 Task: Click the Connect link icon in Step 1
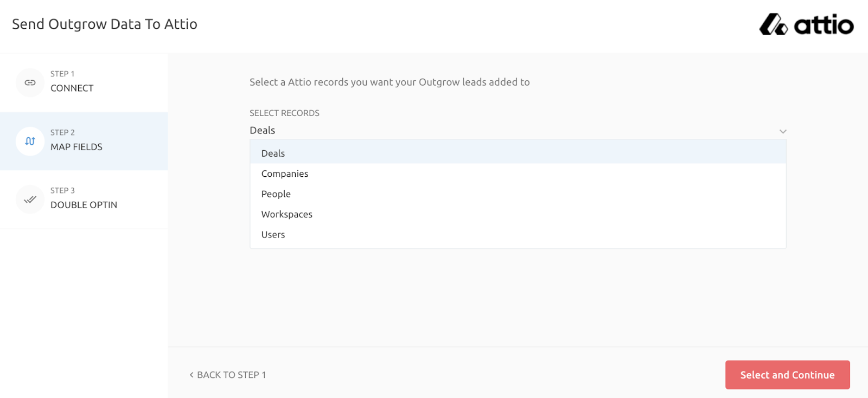coord(30,82)
